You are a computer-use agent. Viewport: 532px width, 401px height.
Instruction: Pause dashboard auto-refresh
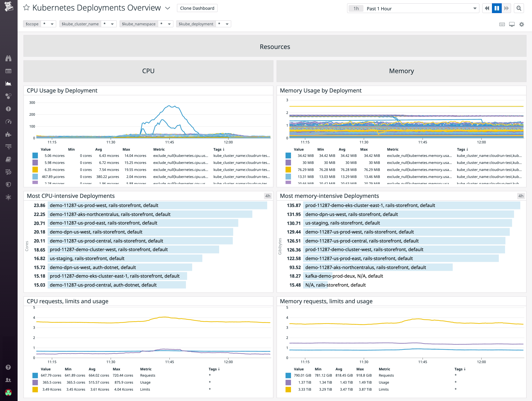[497, 8]
